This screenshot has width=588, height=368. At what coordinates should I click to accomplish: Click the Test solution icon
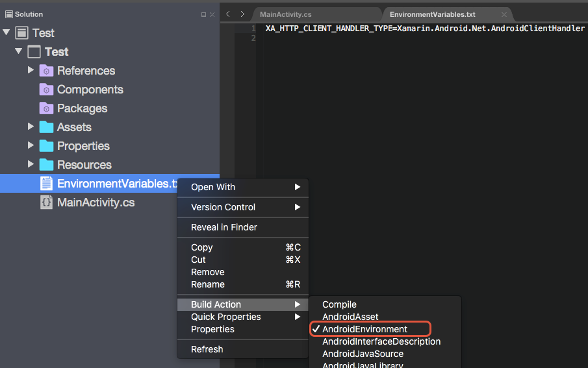coord(21,33)
